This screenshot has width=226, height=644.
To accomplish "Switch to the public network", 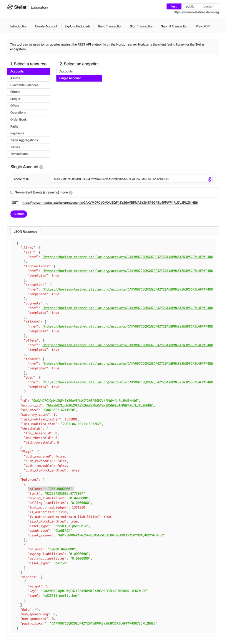I will pyautogui.click(x=190, y=6).
